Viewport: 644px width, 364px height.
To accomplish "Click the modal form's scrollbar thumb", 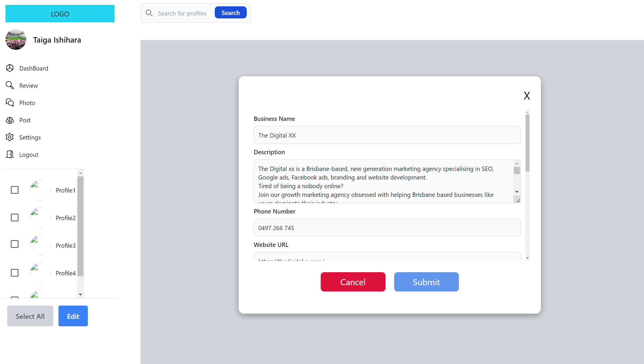I will point(527,143).
